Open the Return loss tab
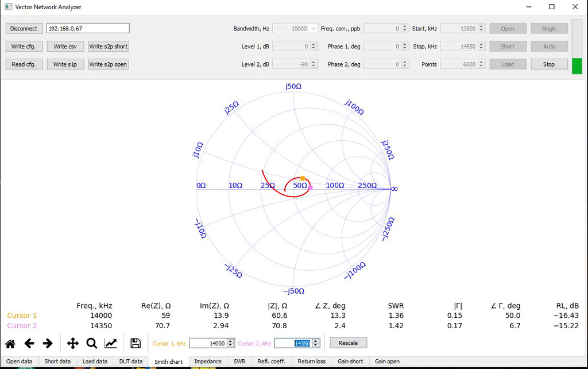Screen dimensions: 588x369 click(x=312, y=362)
